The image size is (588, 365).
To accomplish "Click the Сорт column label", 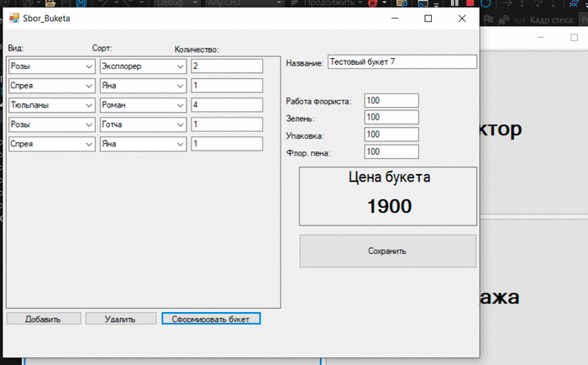I will pyautogui.click(x=102, y=48).
